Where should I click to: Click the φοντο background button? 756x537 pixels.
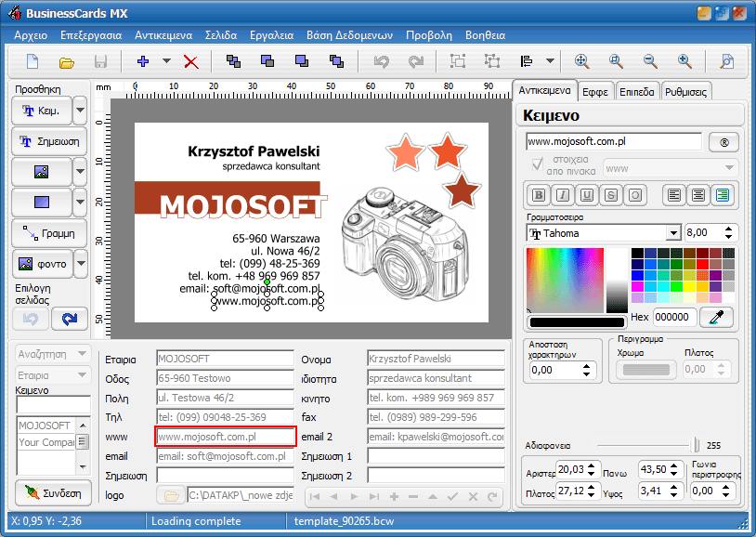coord(43,264)
